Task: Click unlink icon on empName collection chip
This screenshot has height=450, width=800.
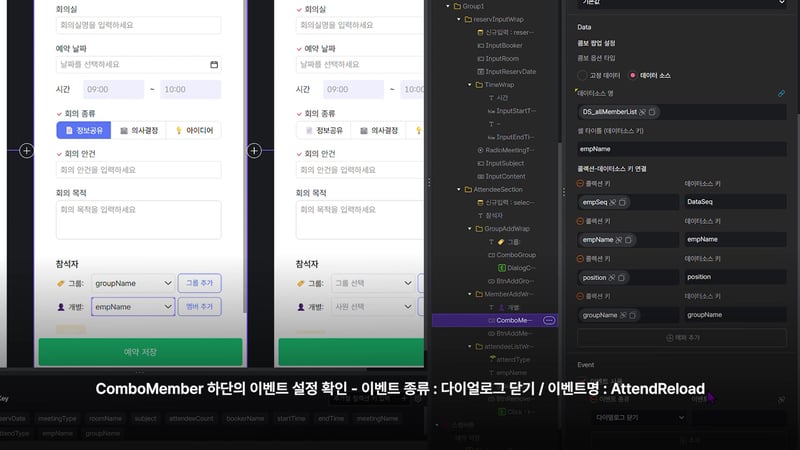Action: [619, 240]
